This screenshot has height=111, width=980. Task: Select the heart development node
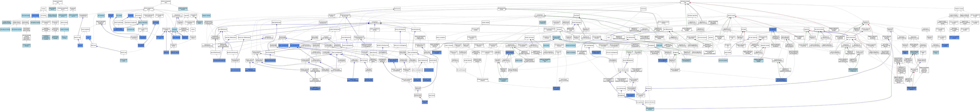(x=295, y=45)
